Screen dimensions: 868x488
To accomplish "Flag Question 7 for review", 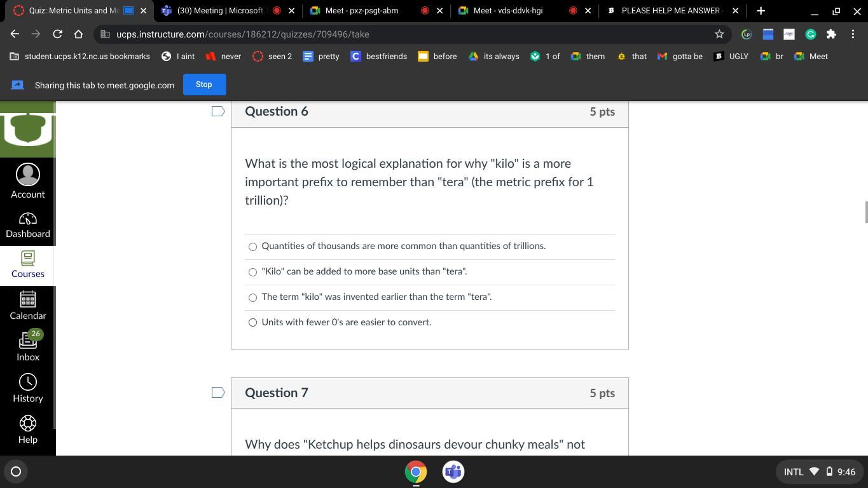I will pos(218,393).
